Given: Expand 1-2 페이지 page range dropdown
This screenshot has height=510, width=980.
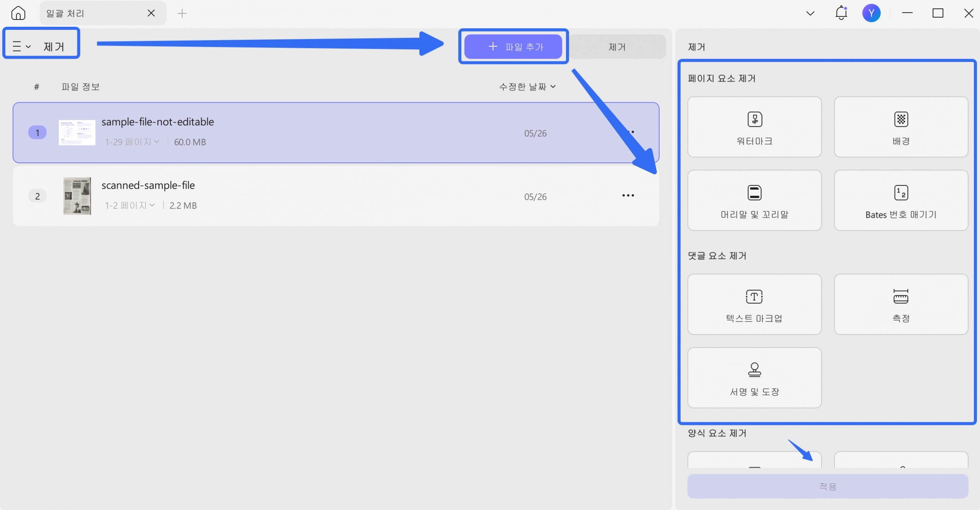Looking at the screenshot, I should [130, 205].
